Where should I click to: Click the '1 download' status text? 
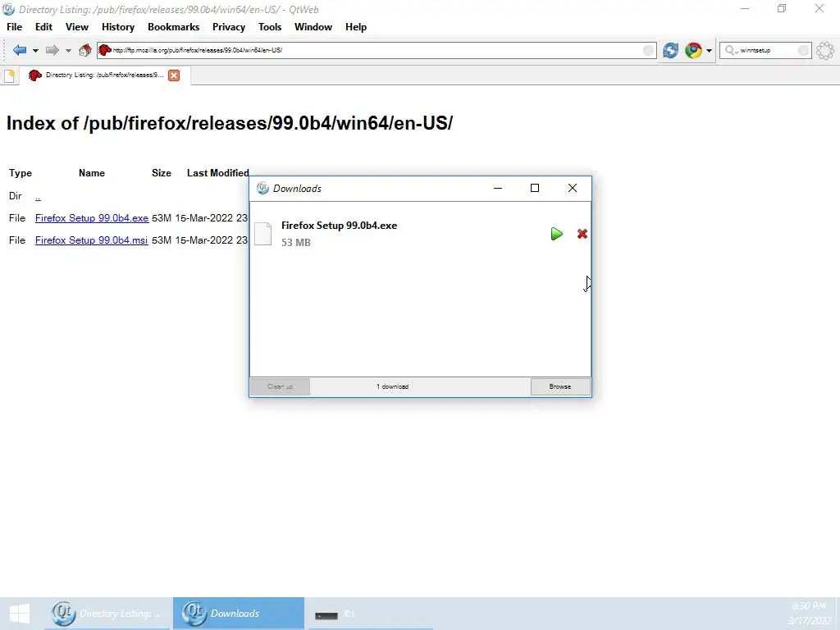click(x=393, y=387)
